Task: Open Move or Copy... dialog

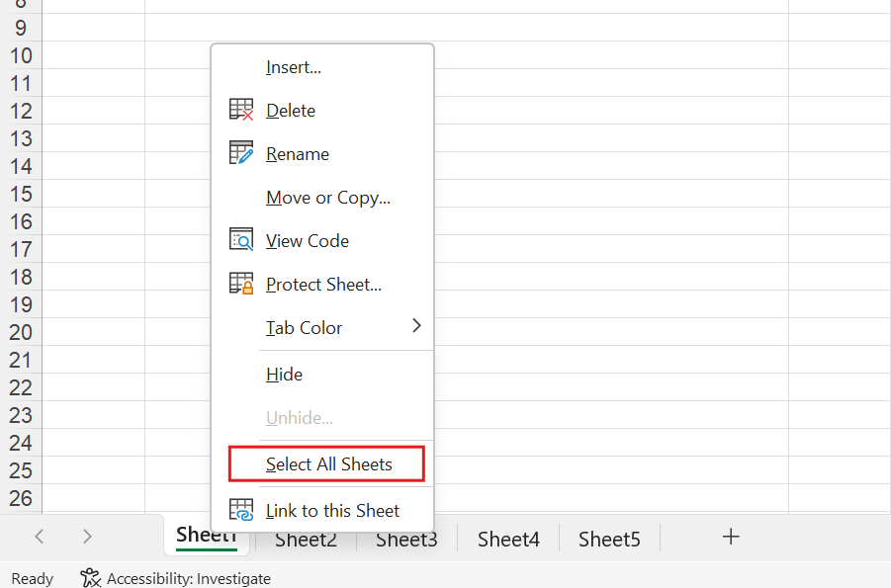Action: tap(322, 197)
